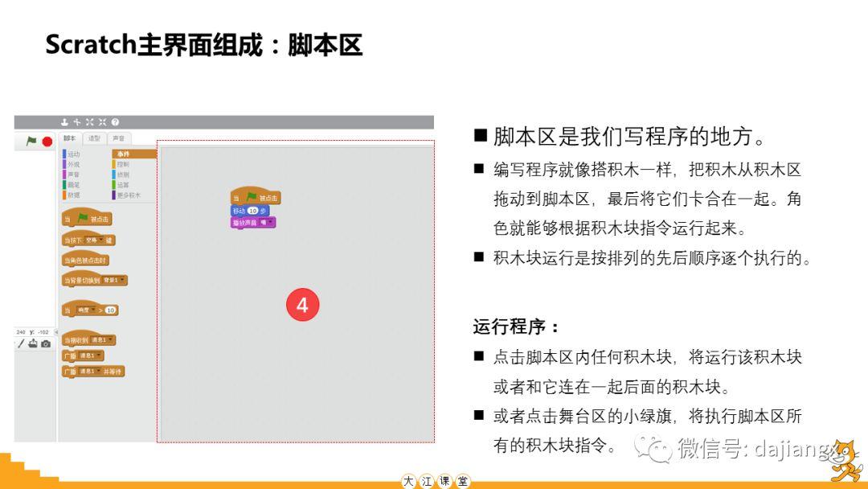Open 消息1 dropdown in 当接收到 block
The height and width of the screenshot is (489, 868).
pyautogui.click(x=102, y=339)
